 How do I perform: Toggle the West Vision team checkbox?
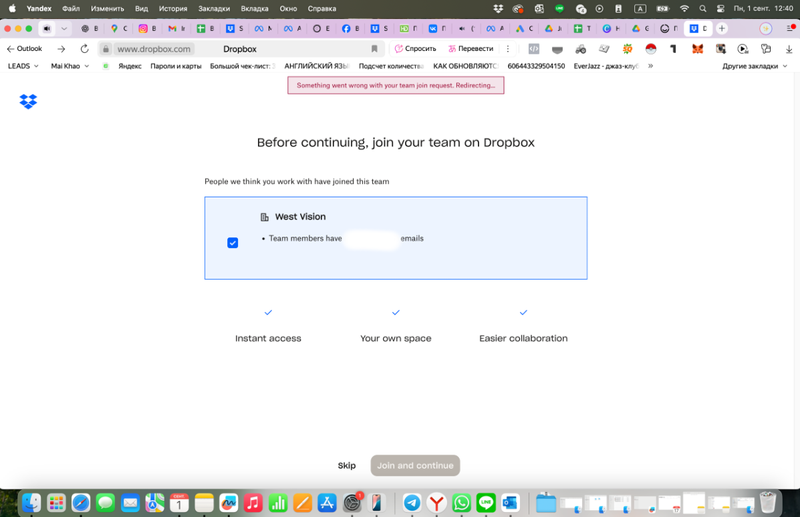tap(233, 243)
